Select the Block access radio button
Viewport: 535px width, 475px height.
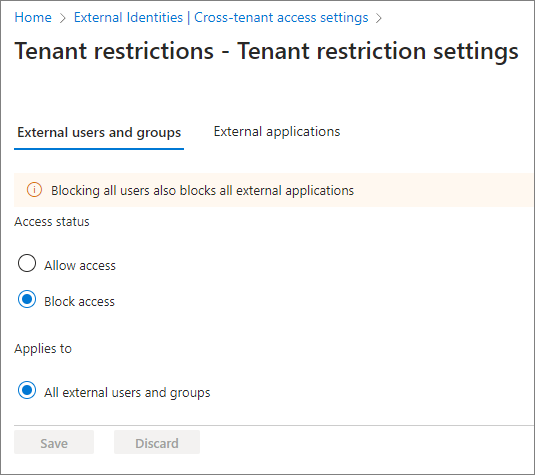27,299
